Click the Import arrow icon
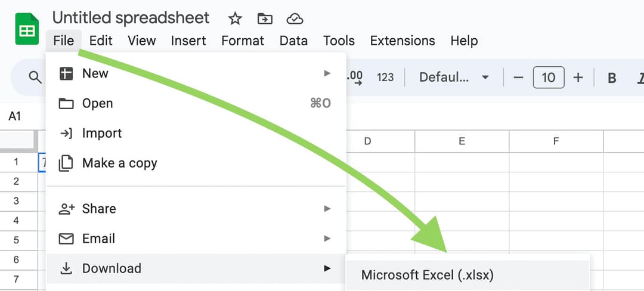Viewport: 644px width, 291px height. (x=66, y=134)
